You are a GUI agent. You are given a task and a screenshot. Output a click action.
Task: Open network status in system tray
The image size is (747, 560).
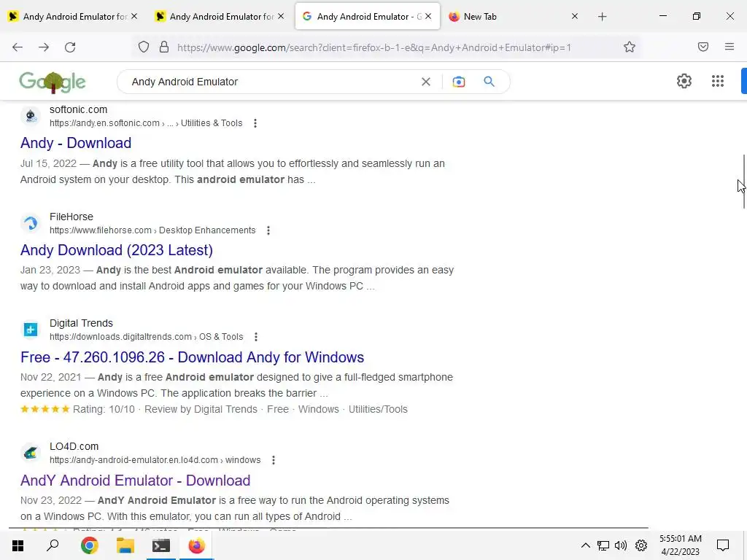coord(603,545)
